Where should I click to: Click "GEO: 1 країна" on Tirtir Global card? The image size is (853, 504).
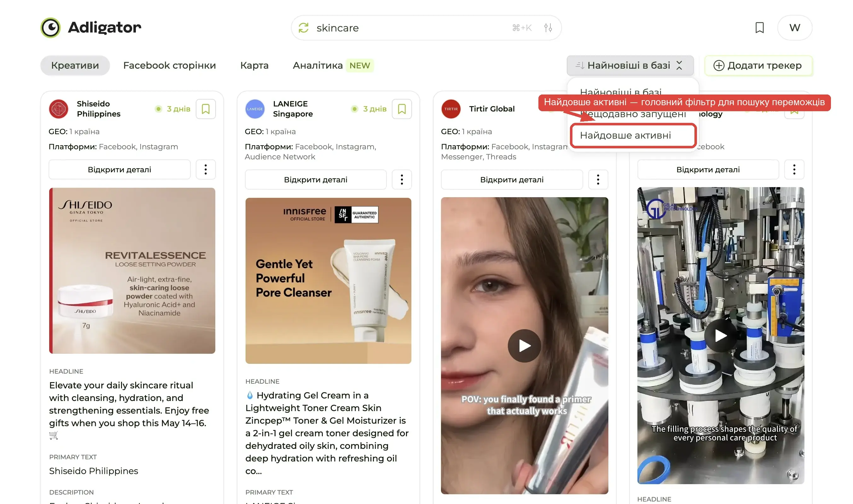click(466, 131)
